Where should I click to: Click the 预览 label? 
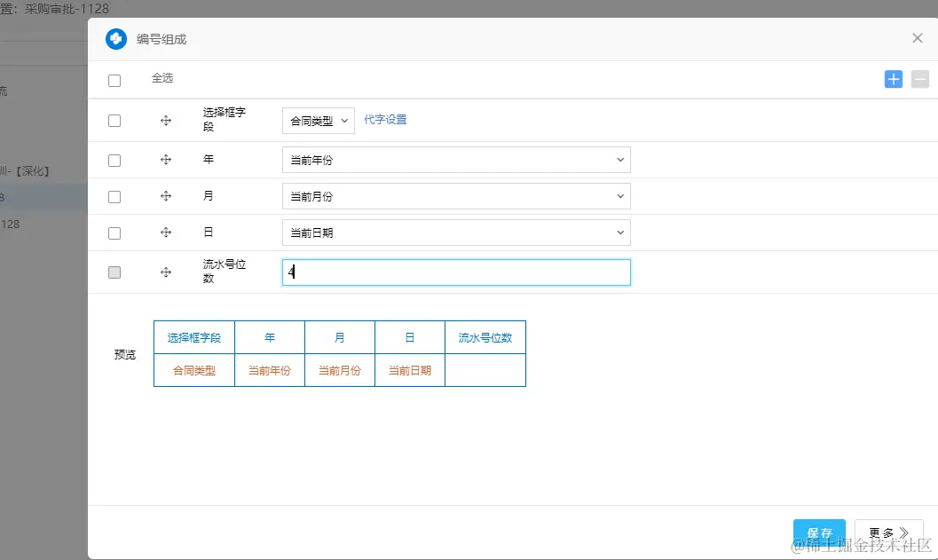125,355
